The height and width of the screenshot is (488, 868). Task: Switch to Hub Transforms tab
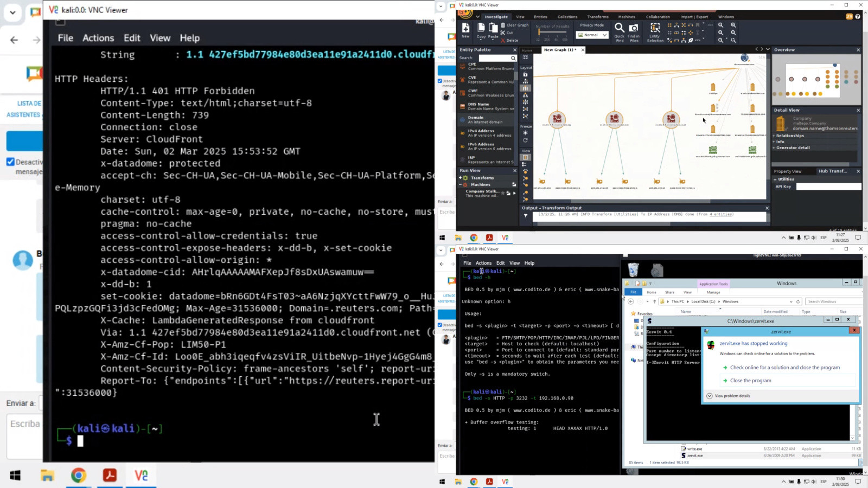click(833, 171)
